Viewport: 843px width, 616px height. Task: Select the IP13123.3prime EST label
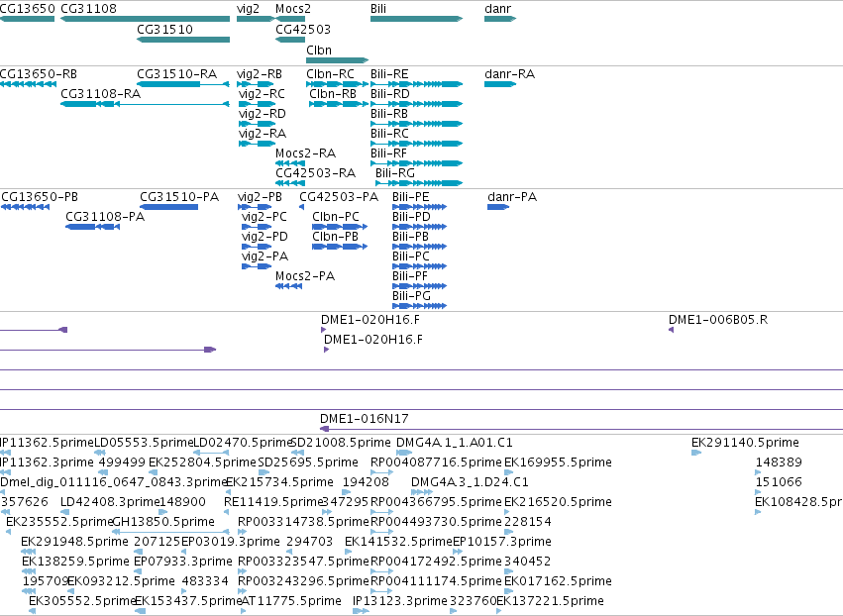tap(399, 601)
